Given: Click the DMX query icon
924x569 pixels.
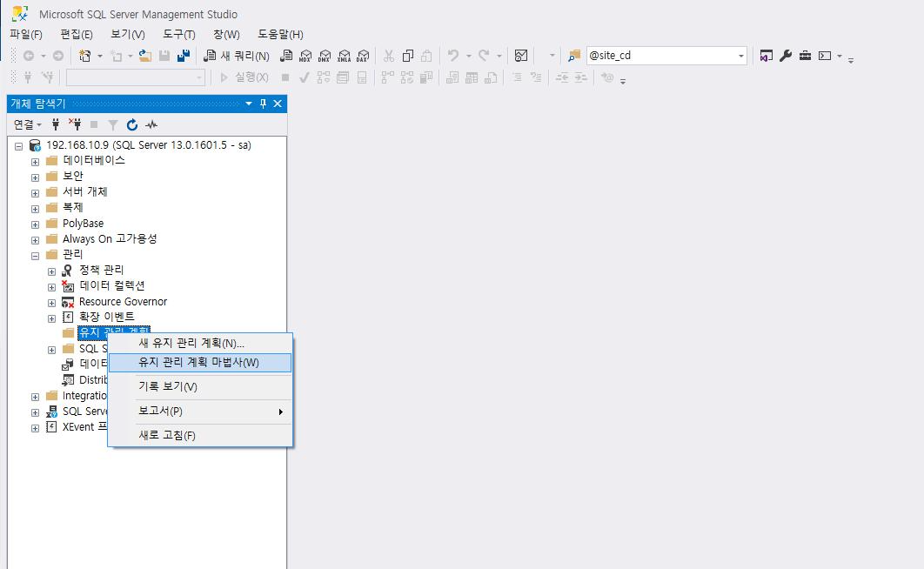Looking at the screenshot, I should click(325, 56).
